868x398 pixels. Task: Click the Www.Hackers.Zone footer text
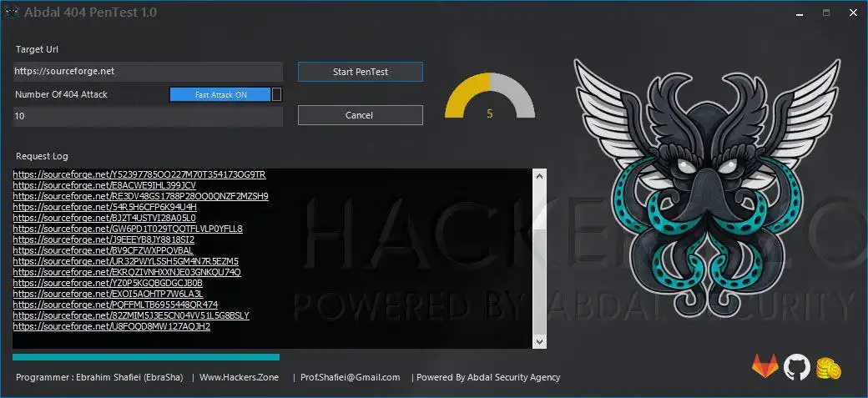pyautogui.click(x=240, y=377)
